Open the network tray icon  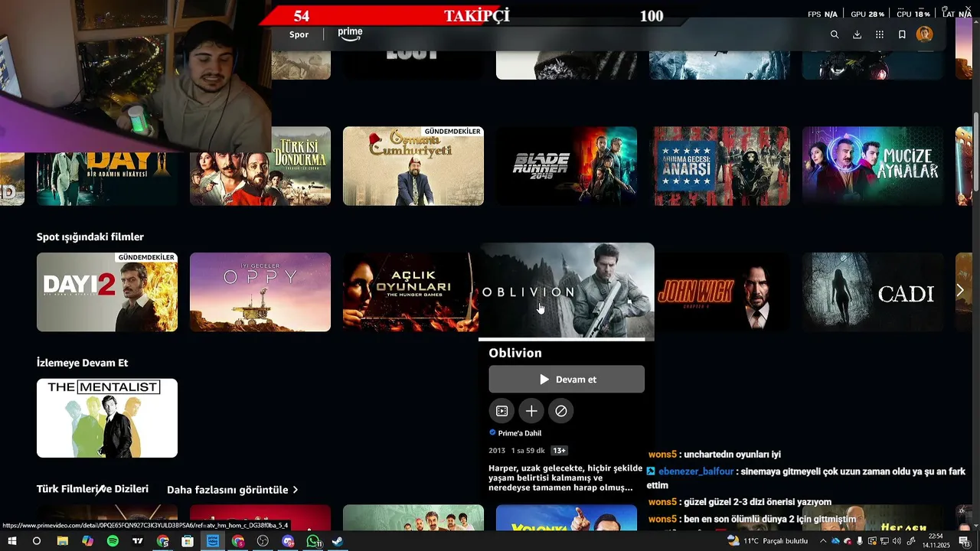point(884,541)
